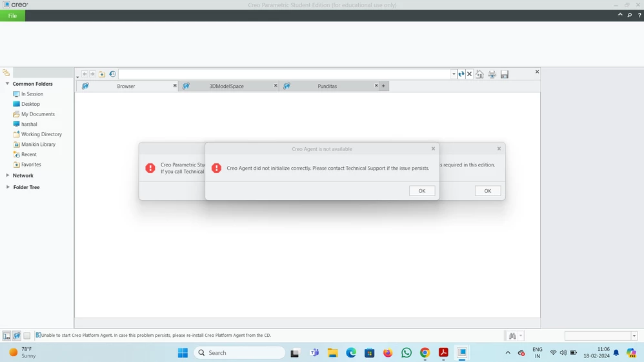Open WhatsApp from the taskbar
Viewport: 644px width, 362px height.
(406, 352)
